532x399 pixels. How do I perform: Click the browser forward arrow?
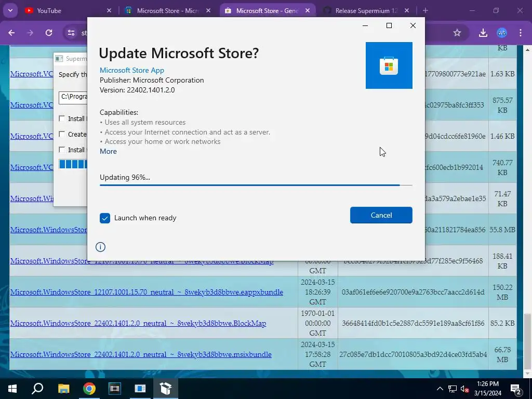[30, 33]
